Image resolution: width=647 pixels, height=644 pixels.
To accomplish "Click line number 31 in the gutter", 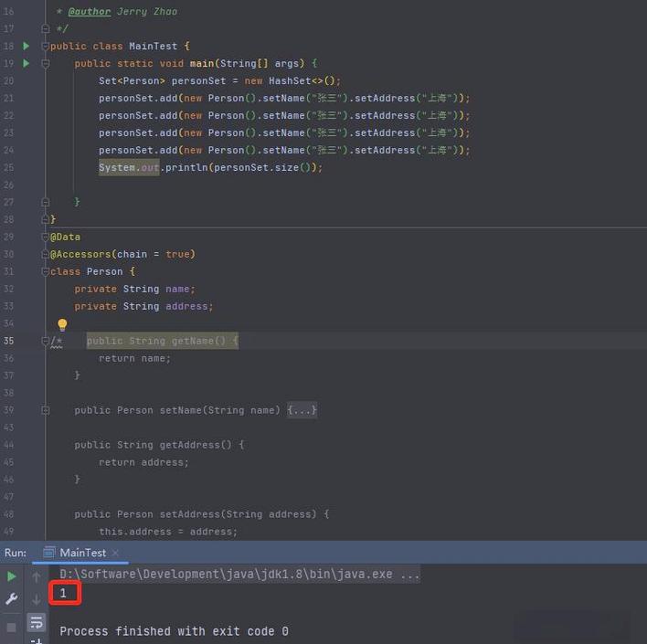I will 8,271.
